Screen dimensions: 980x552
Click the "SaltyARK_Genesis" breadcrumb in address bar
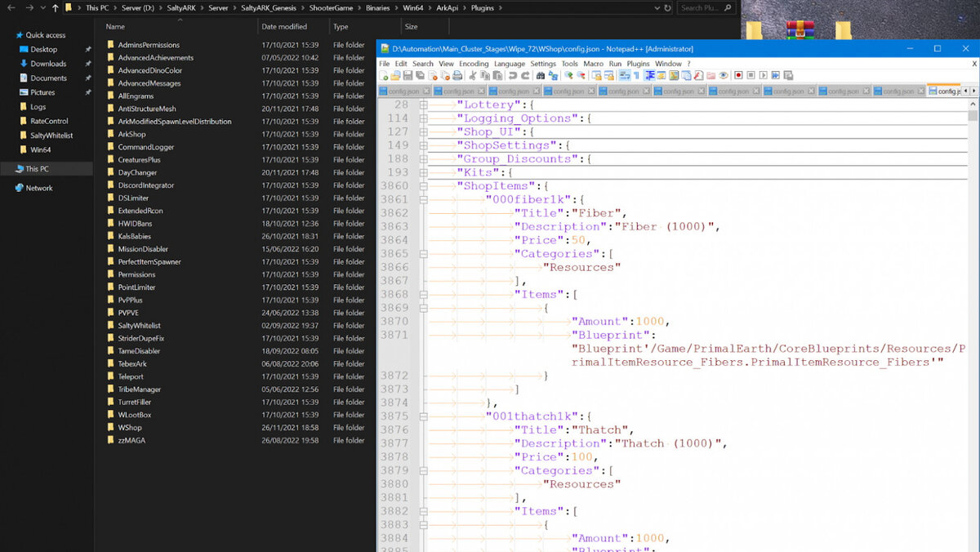269,7
